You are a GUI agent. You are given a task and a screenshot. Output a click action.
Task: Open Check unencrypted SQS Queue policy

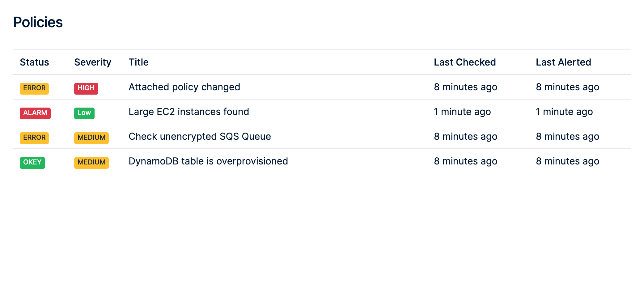pos(200,137)
